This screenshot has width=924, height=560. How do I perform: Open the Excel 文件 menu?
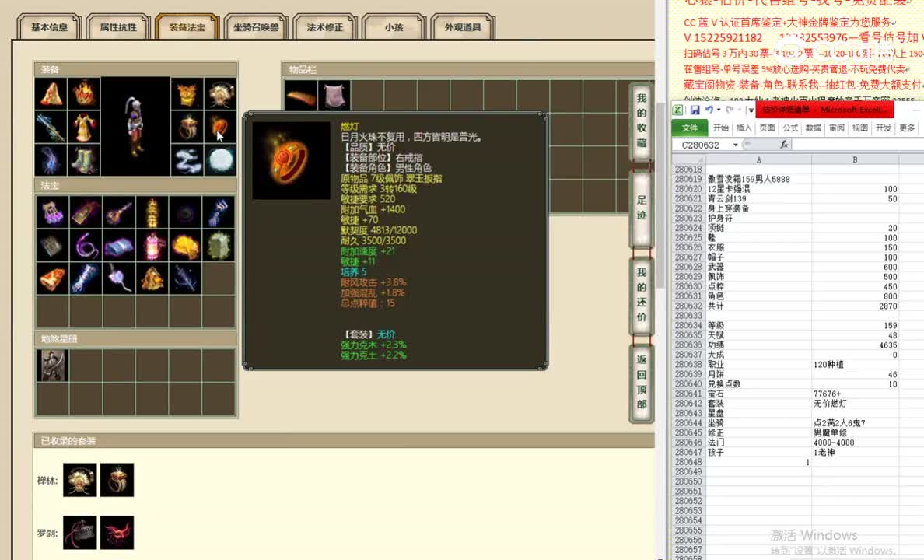689,128
